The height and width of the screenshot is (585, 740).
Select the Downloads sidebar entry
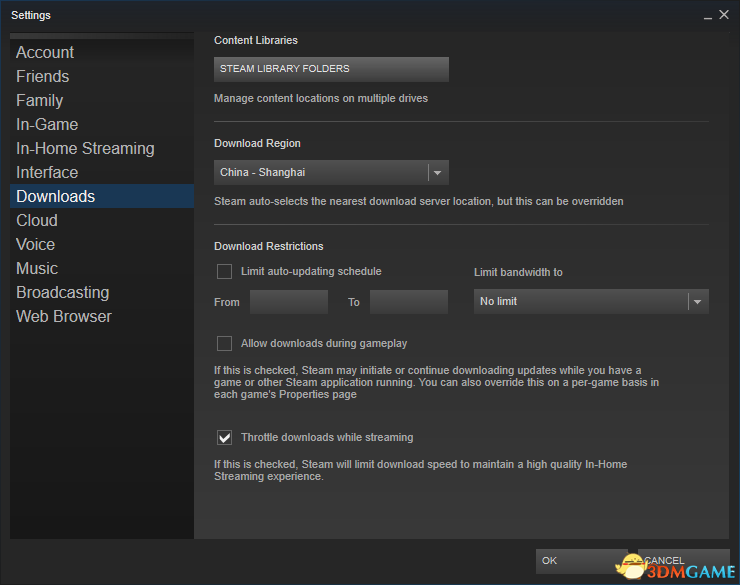pyautogui.click(x=102, y=196)
